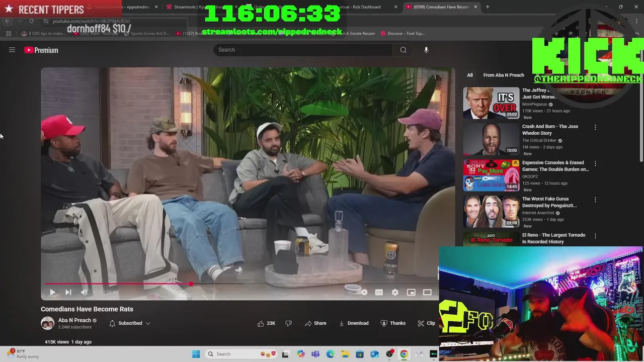Switch the video to miniplayer

[411, 292]
